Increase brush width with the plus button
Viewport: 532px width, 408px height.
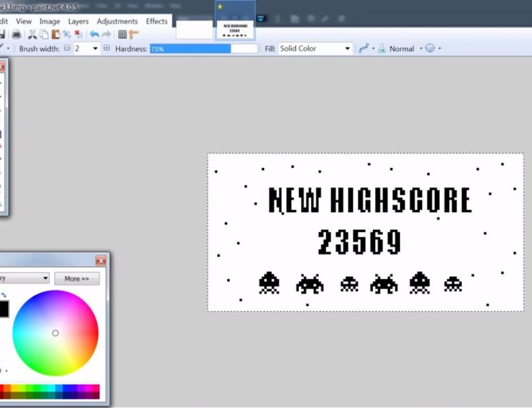tap(107, 48)
